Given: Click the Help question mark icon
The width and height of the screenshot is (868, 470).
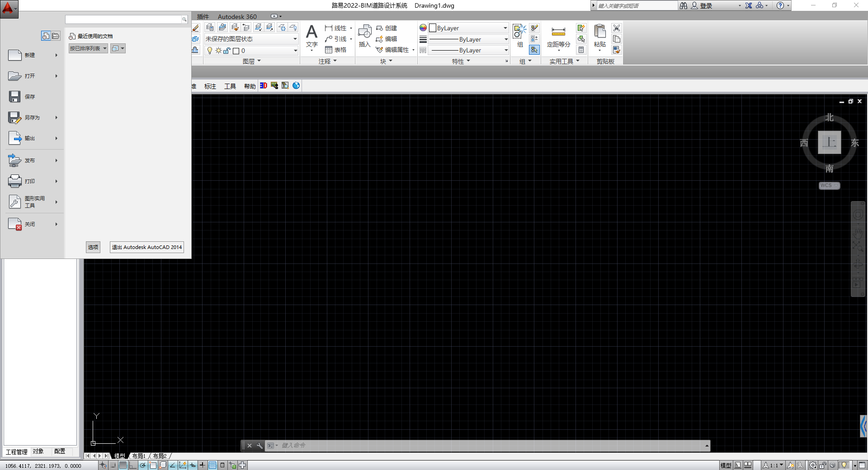Looking at the screenshot, I should click(780, 5).
